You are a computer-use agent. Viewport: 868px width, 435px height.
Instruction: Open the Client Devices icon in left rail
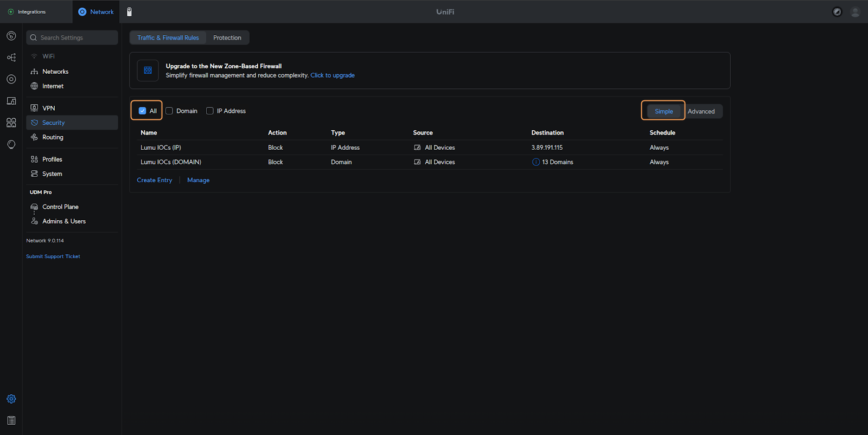[11, 101]
